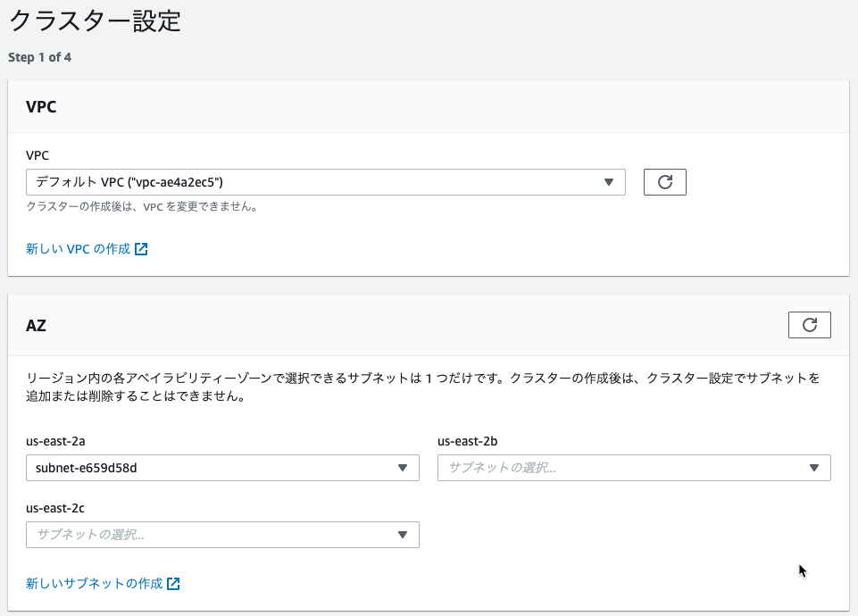
Task: Click the Step 1 of 4 indicator
Action: [39, 57]
